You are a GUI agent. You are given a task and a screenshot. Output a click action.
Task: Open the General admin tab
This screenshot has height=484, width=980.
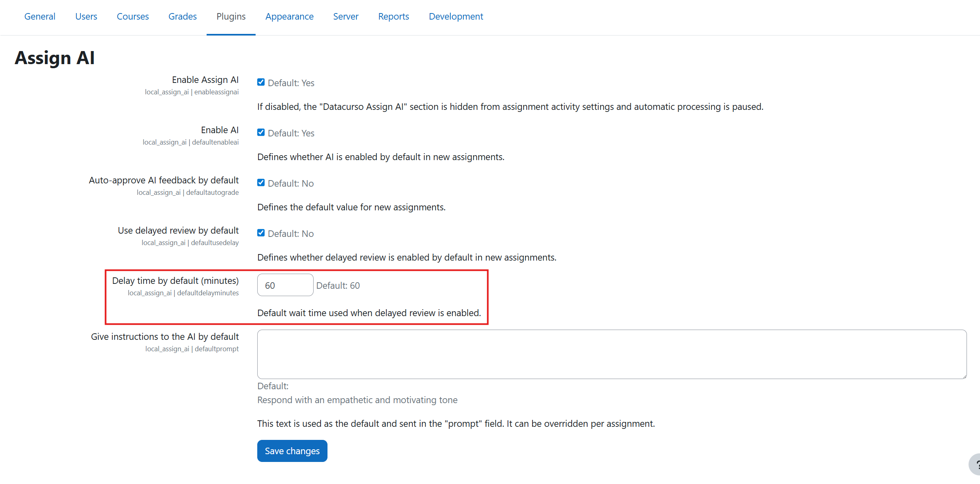40,16
